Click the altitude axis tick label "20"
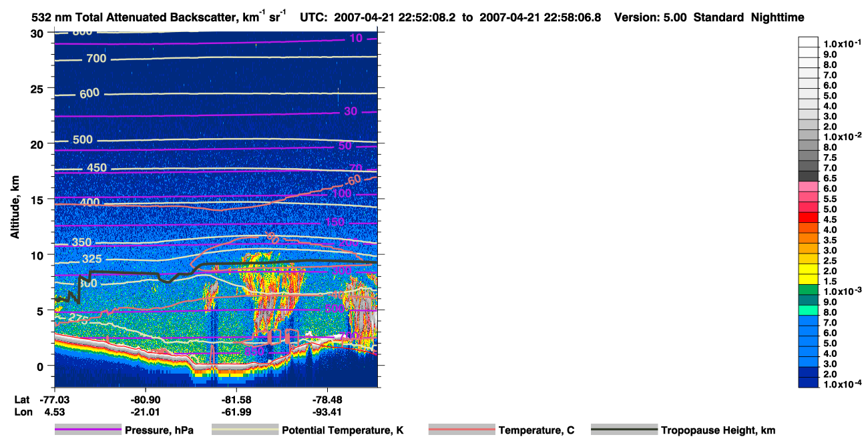 click(x=39, y=144)
